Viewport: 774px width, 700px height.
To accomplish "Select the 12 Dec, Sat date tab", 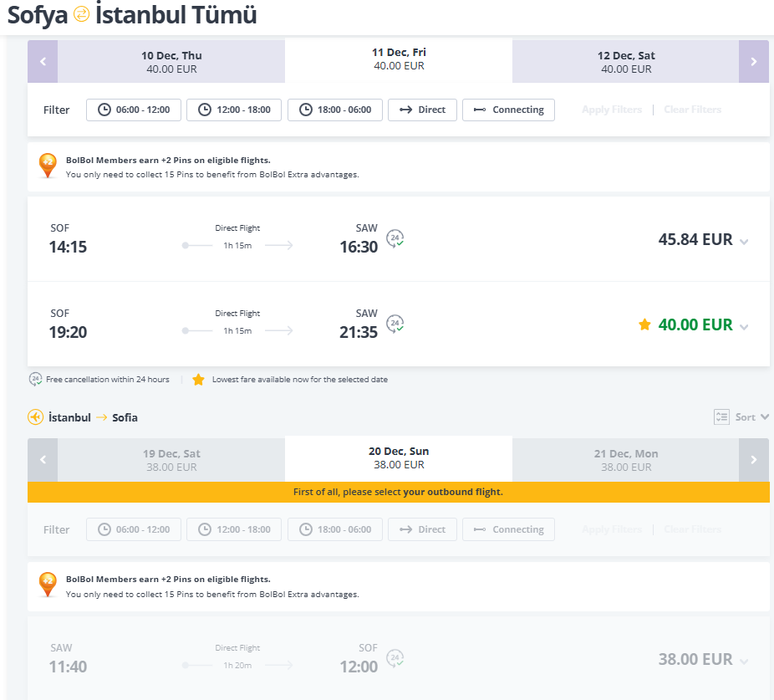I will tap(626, 61).
